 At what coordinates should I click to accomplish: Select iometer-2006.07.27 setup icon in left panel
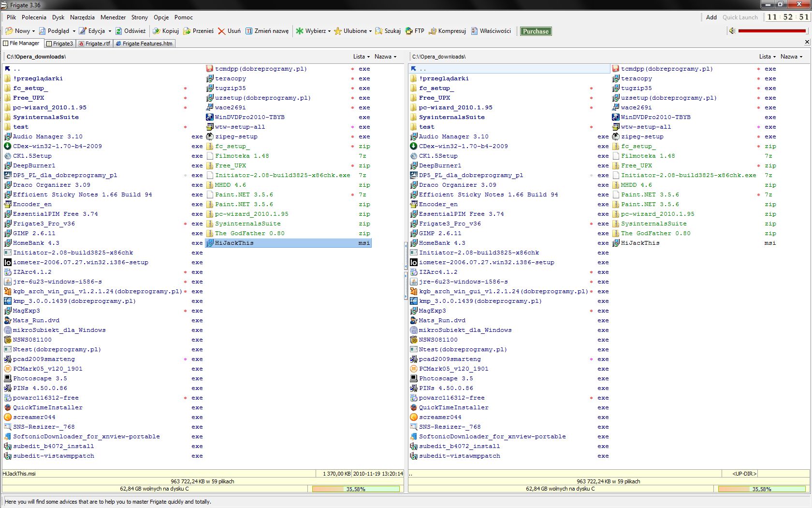pyautogui.click(x=7, y=262)
